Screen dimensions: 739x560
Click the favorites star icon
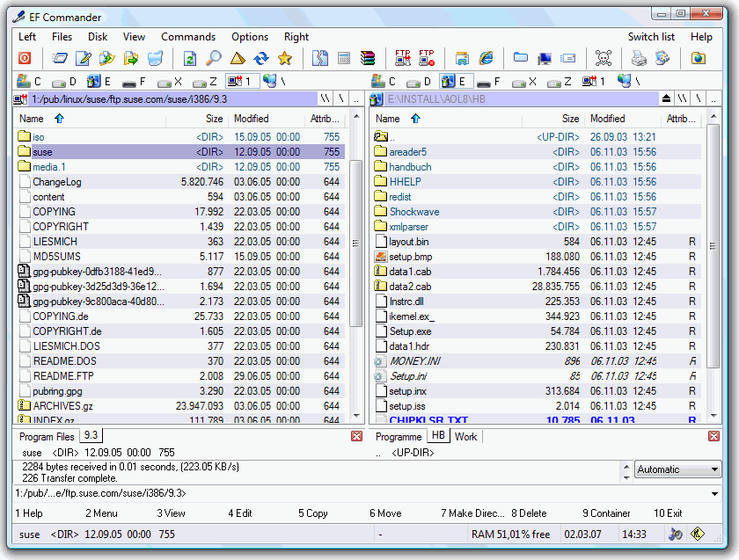[286, 58]
